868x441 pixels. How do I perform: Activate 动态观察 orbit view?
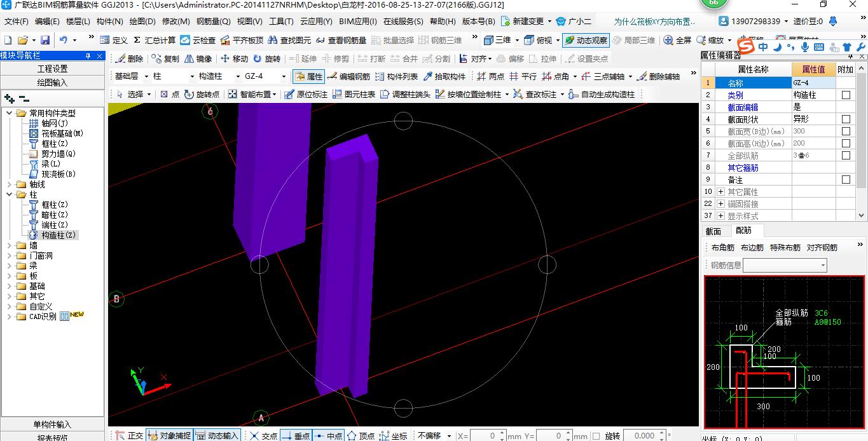586,40
